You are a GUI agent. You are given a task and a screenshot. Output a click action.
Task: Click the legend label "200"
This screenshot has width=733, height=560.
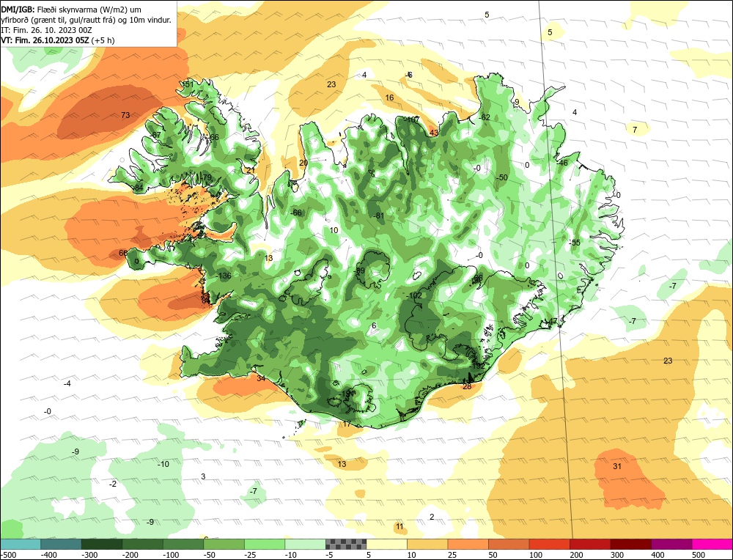576,555
